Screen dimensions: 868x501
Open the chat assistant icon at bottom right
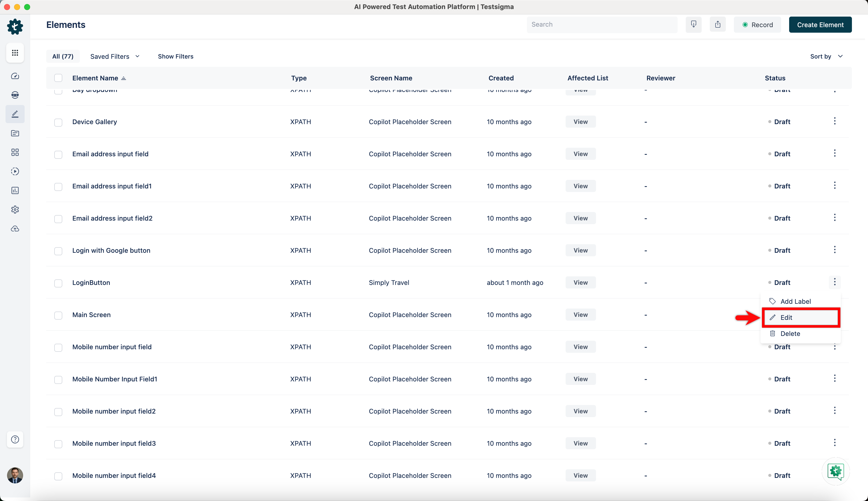(x=835, y=471)
